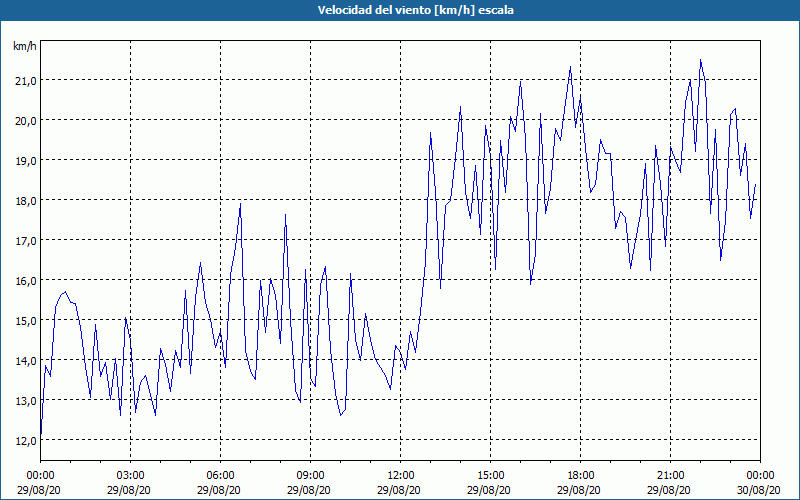
Task: Click the 18:00 time label
Action: pos(581,476)
